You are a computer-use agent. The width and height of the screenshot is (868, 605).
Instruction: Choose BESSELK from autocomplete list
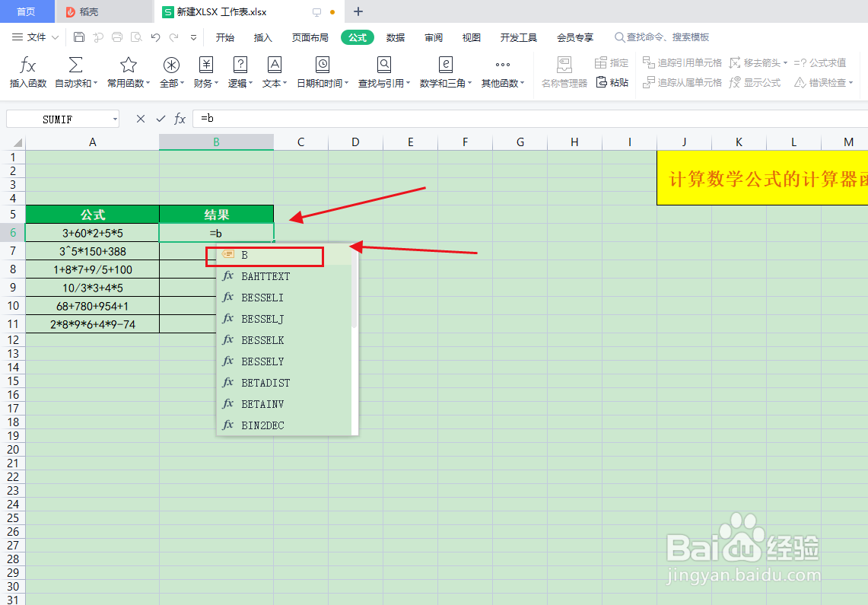point(285,340)
